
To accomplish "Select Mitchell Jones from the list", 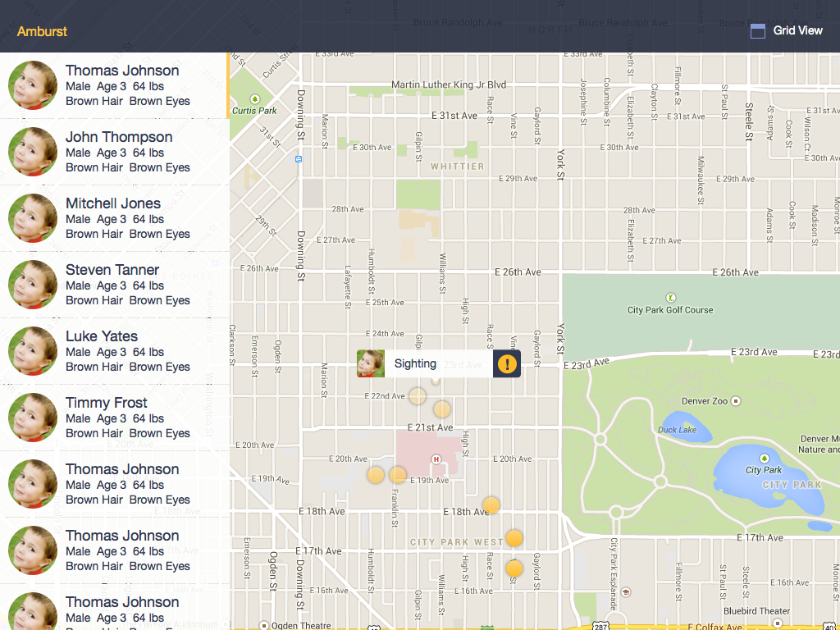I will [x=115, y=218].
